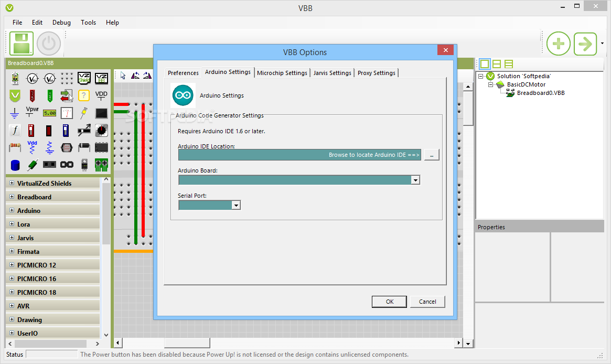Viewport: 611px width, 364px height.
Task: Open the File menu
Action: [17, 23]
